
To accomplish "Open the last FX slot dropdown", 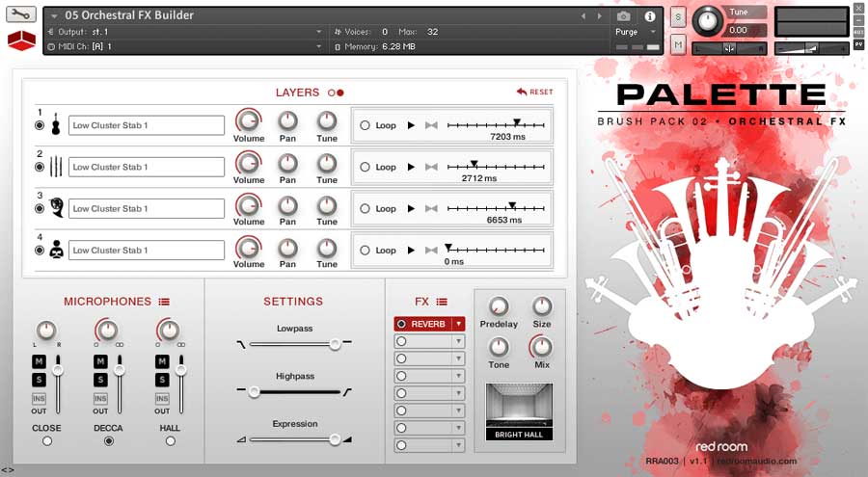I will click(x=458, y=445).
